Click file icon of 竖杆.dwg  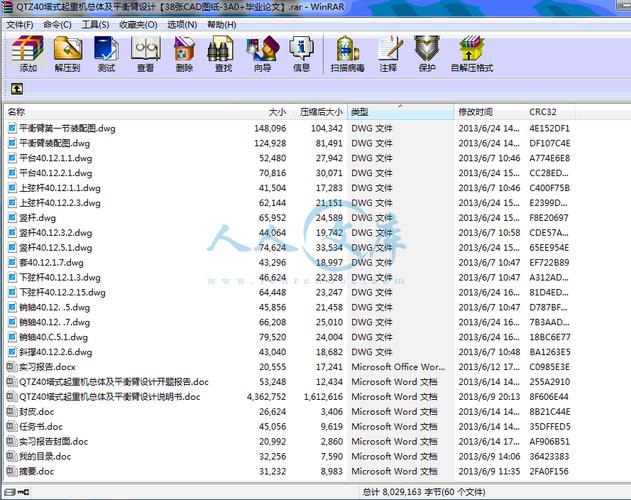point(12,218)
